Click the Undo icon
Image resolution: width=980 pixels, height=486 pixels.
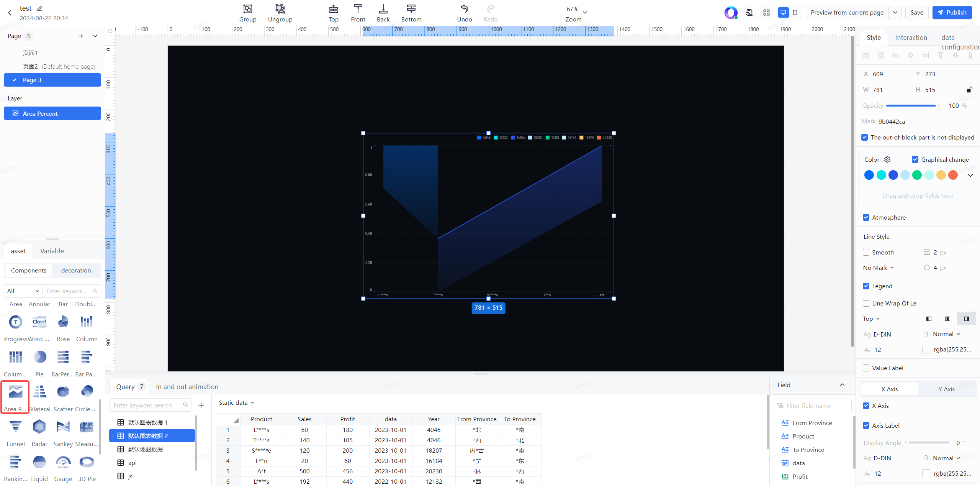click(x=464, y=9)
